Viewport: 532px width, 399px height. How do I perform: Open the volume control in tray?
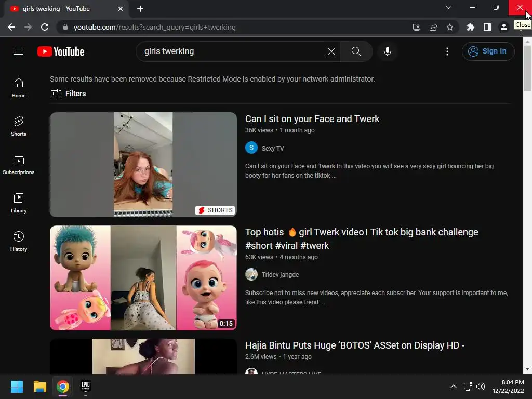tap(481, 387)
